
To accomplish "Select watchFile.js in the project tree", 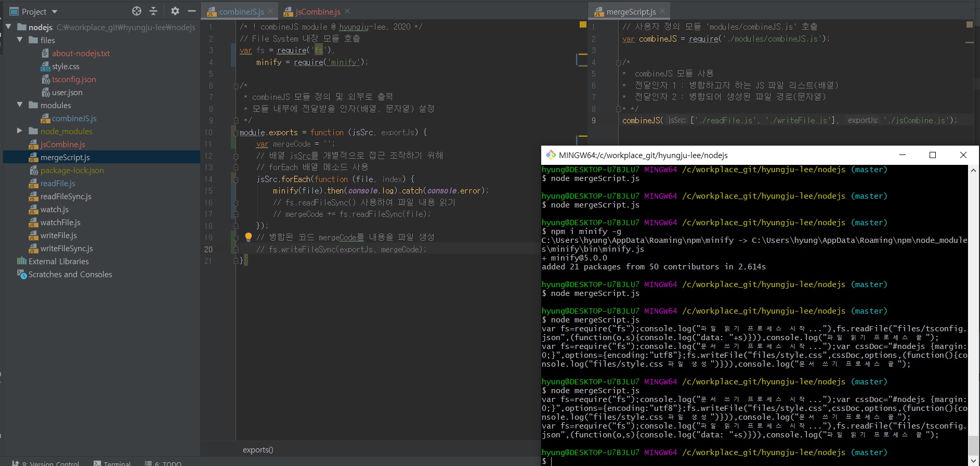I will [60, 223].
